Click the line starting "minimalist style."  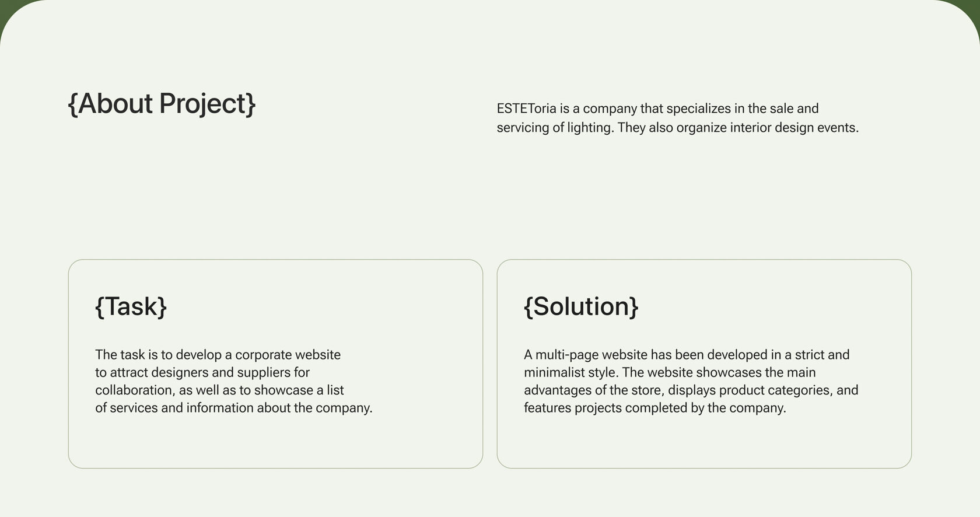point(669,372)
